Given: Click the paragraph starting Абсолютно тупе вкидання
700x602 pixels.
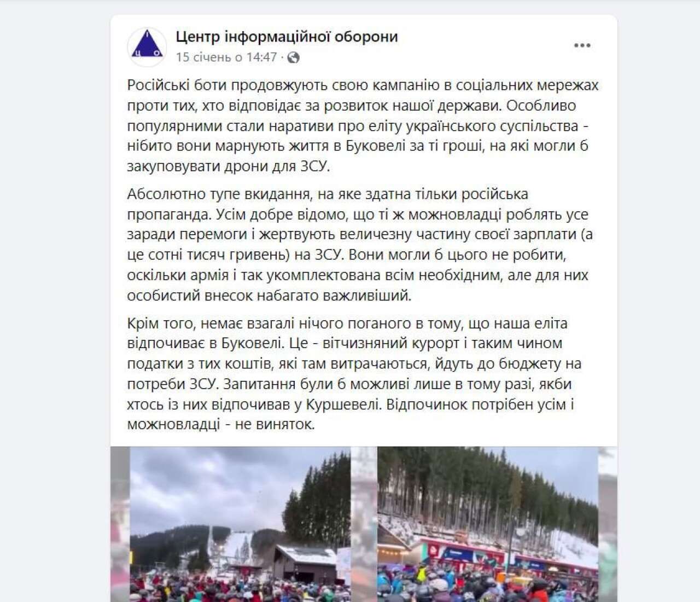Looking at the screenshot, I should pyautogui.click(x=360, y=245).
